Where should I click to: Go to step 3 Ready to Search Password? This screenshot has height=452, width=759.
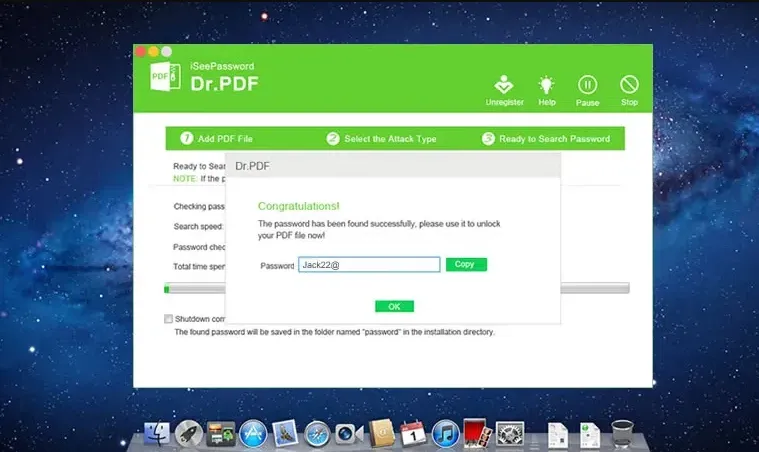coord(546,139)
